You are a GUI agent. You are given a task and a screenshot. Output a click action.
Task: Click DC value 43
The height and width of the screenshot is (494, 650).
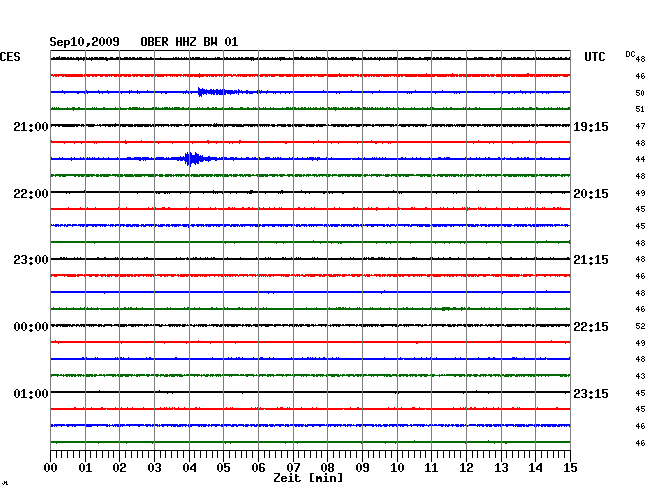640,376
